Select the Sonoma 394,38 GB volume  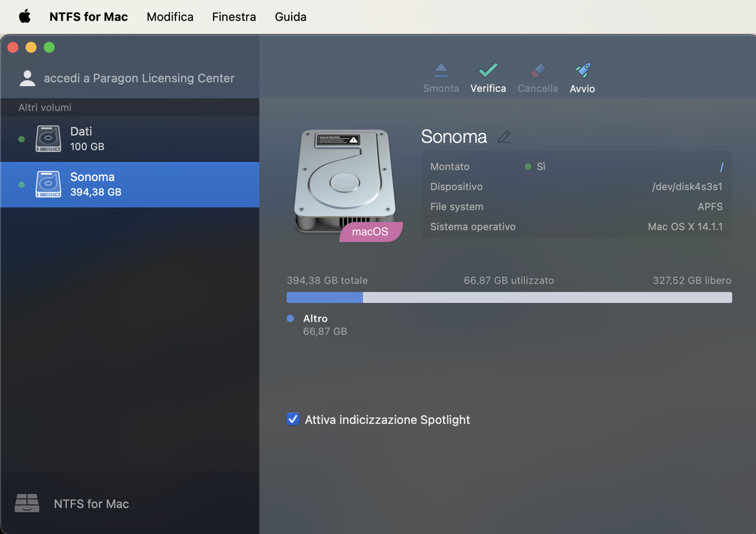(129, 185)
